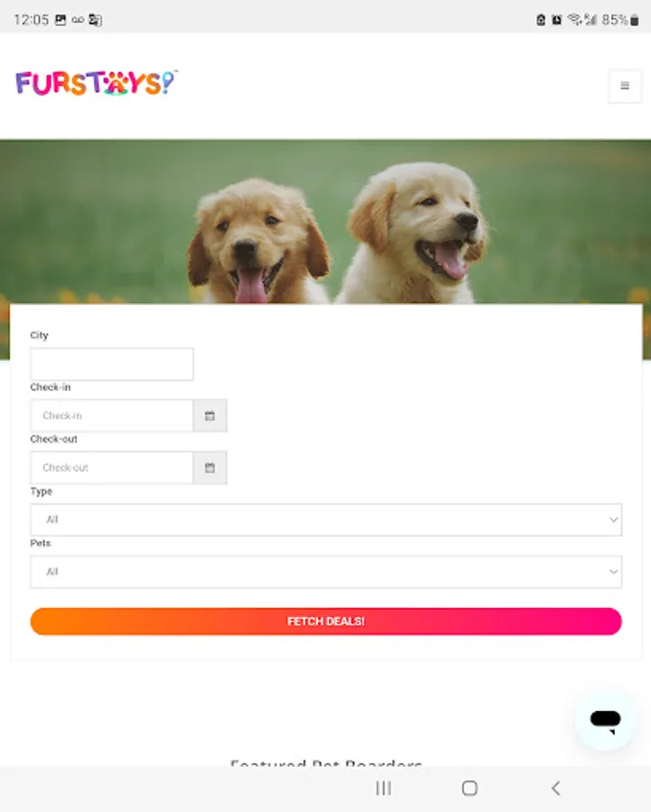Expand the Pets dropdown

click(x=326, y=572)
